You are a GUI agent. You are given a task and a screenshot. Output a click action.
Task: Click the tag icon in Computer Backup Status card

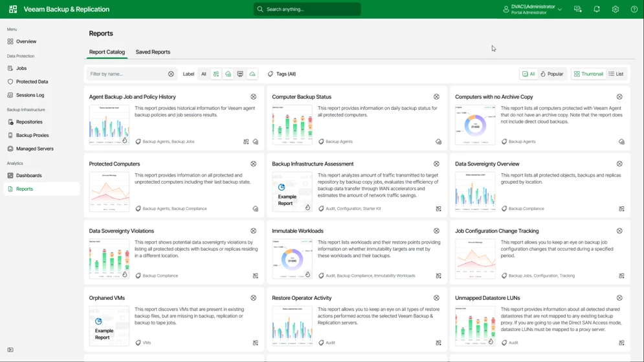pyautogui.click(x=321, y=142)
